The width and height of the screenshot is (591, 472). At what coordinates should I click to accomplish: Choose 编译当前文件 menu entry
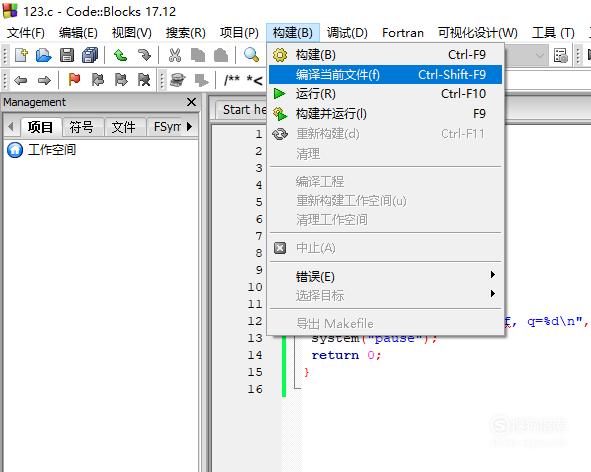[x=385, y=74]
